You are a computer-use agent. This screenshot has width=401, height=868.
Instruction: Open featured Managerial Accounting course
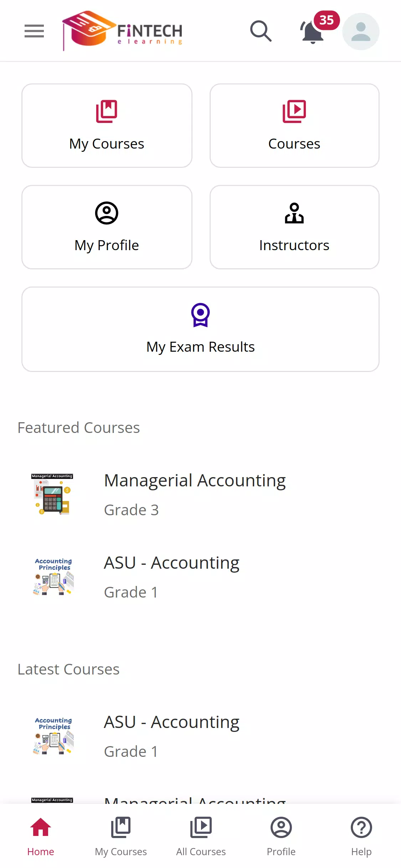click(x=200, y=494)
